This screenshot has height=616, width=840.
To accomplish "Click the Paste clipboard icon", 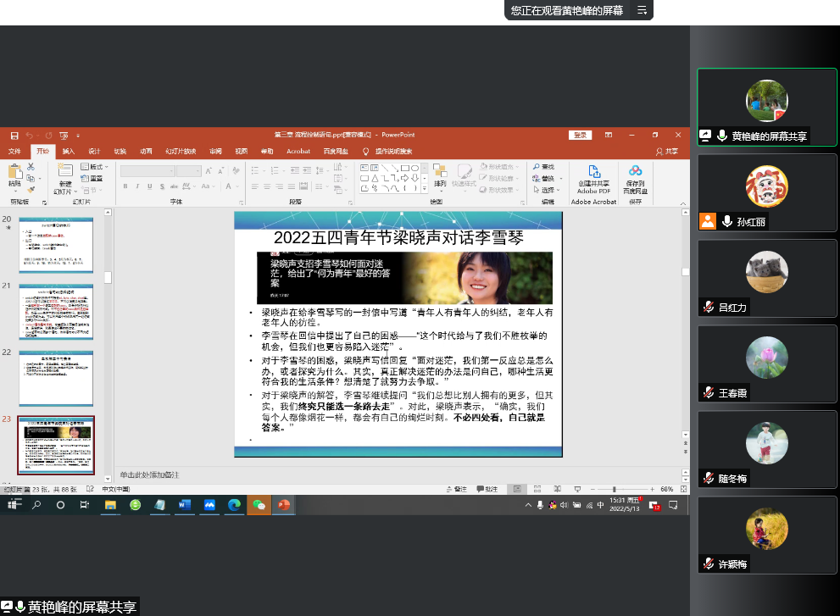I will click(14, 174).
